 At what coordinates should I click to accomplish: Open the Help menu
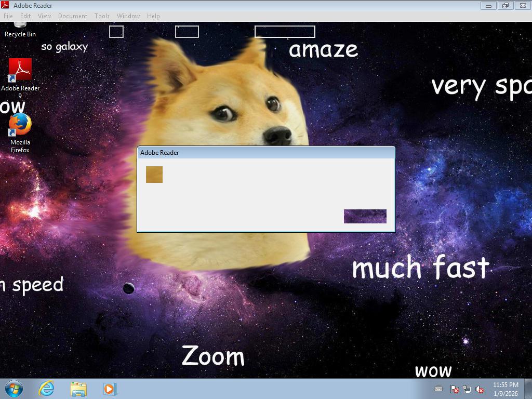coord(153,16)
